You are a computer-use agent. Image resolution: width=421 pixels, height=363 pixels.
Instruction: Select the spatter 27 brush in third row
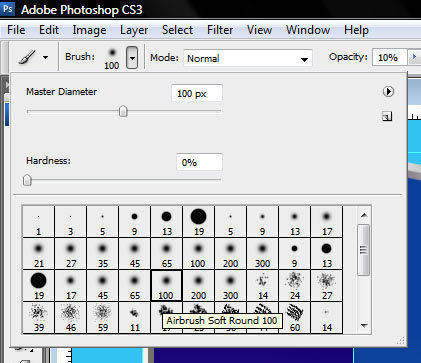327,286
